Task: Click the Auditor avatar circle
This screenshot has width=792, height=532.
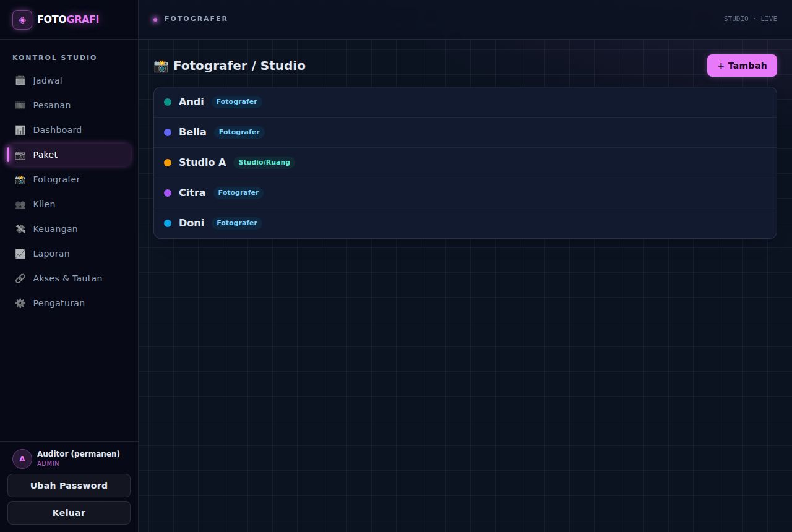Action: (22, 459)
